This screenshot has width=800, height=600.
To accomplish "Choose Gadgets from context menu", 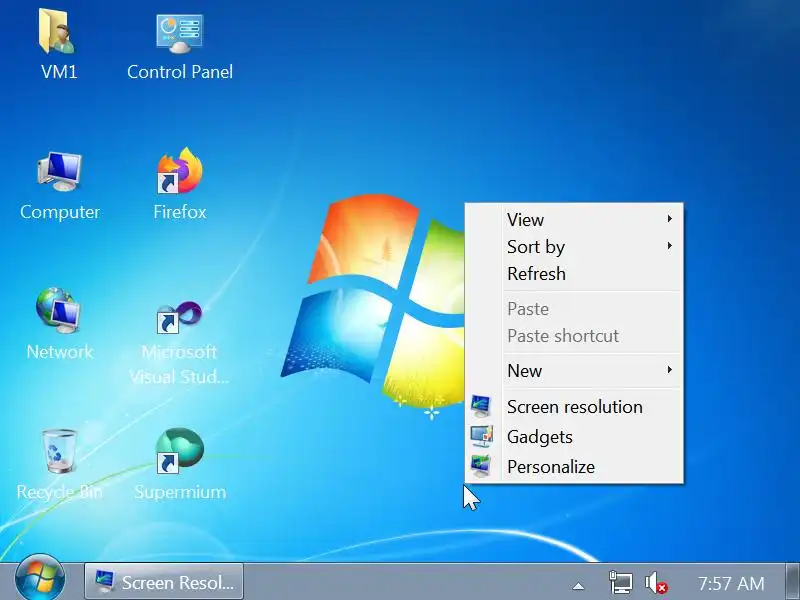I will click(573, 437).
